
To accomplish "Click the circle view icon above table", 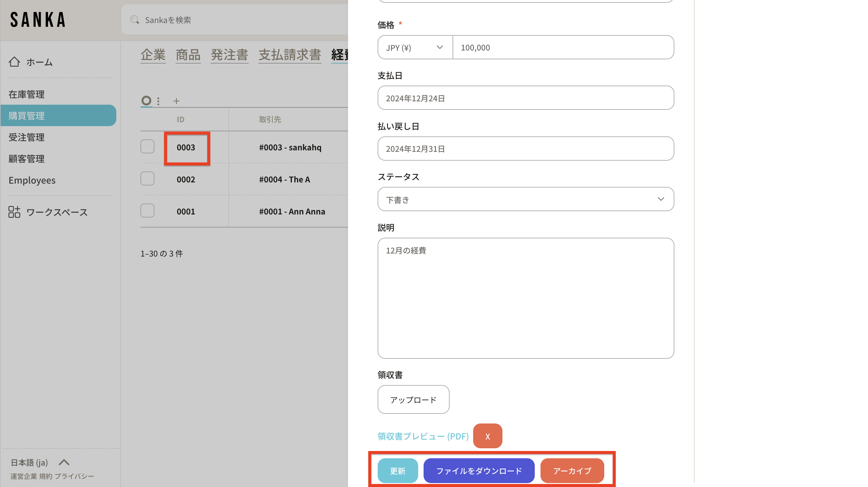I will pyautogui.click(x=146, y=100).
